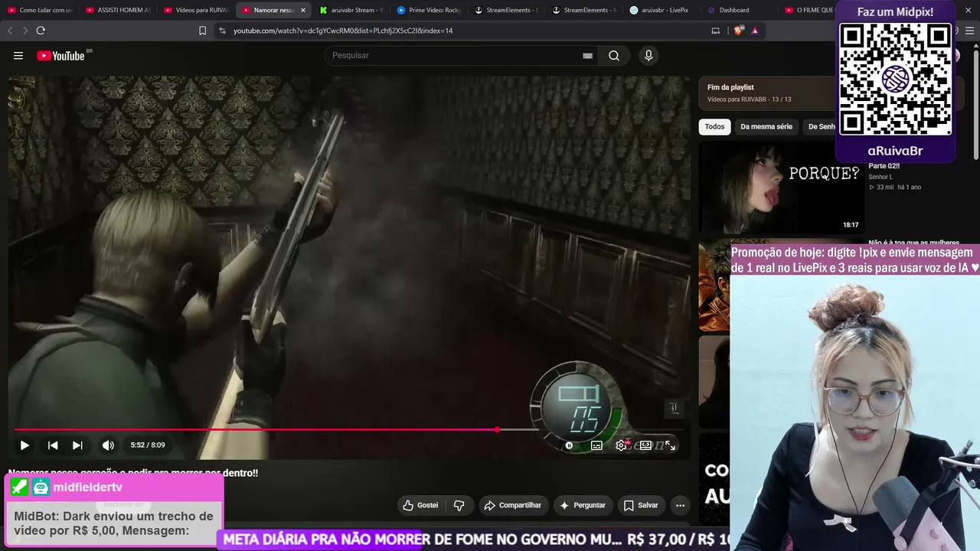Toggle the autoplay switch

click(x=570, y=445)
